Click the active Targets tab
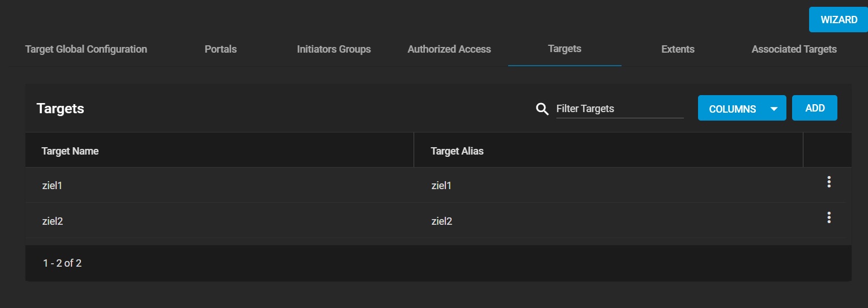This screenshot has width=868, height=308. (x=564, y=49)
